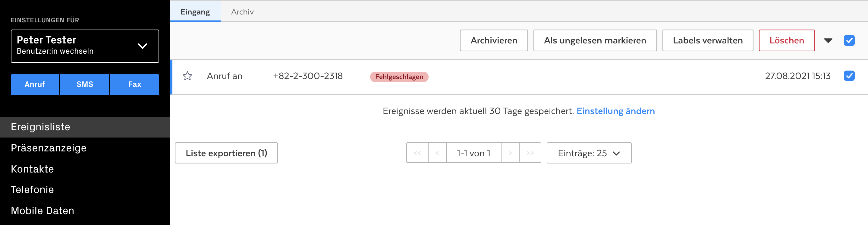This screenshot has height=225, width=868.
Task: Click Liste exportieren (1)
Action: pyautogui.click(x=226, y=153)
